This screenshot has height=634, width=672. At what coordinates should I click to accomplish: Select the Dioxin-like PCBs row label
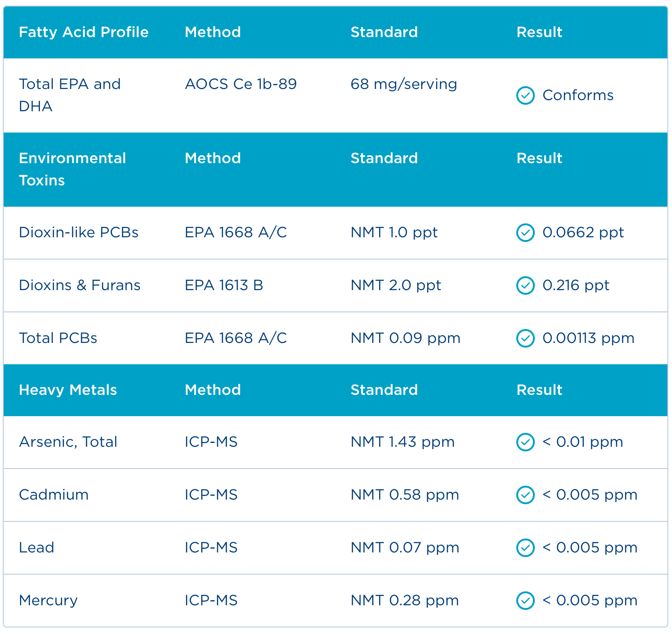pyautogui.click(x=79, y=233)
